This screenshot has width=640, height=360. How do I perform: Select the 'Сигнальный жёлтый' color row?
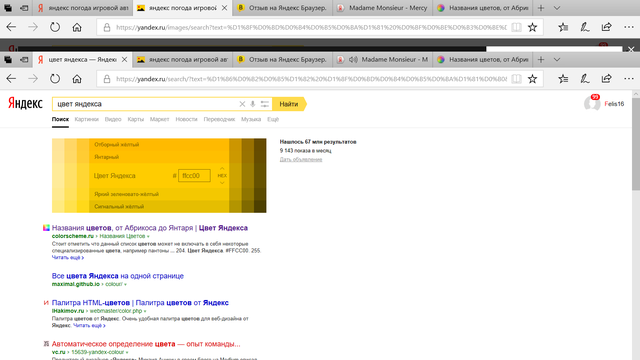[x=159, y=207]
